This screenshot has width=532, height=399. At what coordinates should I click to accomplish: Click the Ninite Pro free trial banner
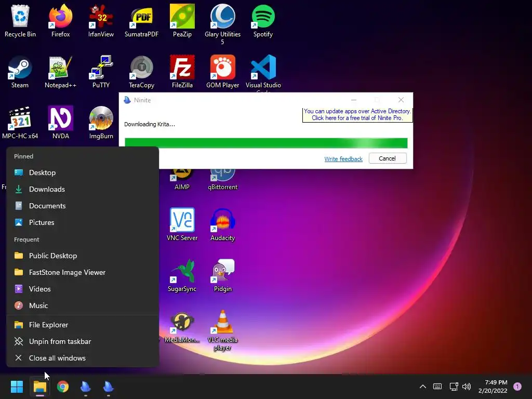point(357,115)
